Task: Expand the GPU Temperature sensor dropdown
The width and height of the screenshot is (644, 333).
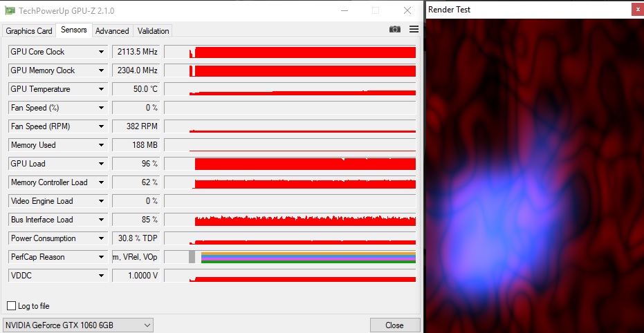Action: [101, 89]
